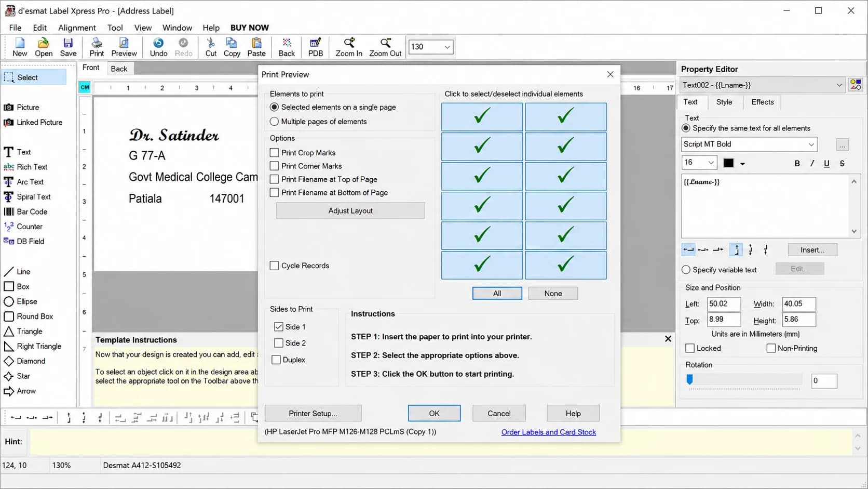
Task: Tick the Locked checkbox in Property Editor
Action: point(690,348)
